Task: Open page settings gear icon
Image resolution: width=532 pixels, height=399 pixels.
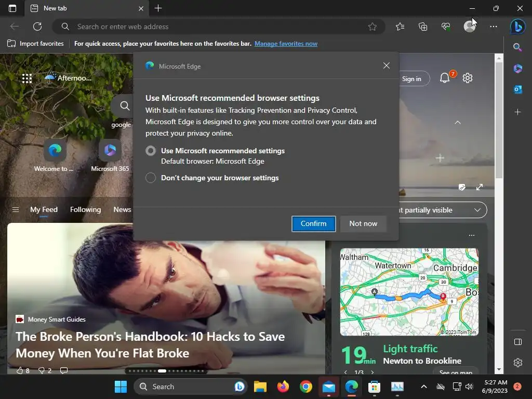Action: 468,78
